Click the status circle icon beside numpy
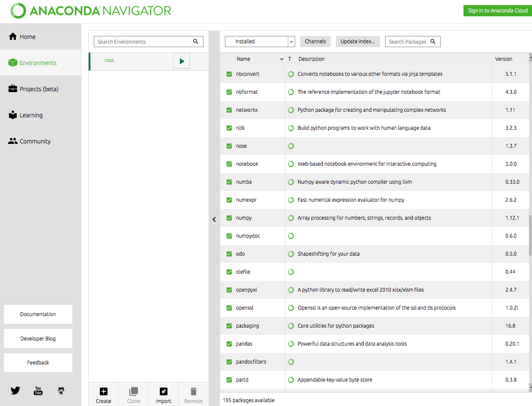 tap(291, 218)
